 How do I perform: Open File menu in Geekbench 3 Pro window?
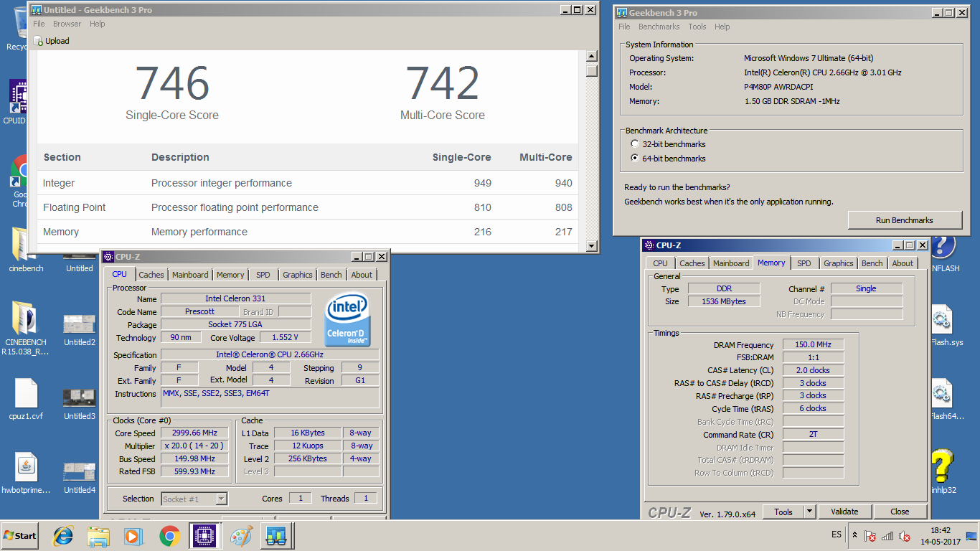coord(624,27)
